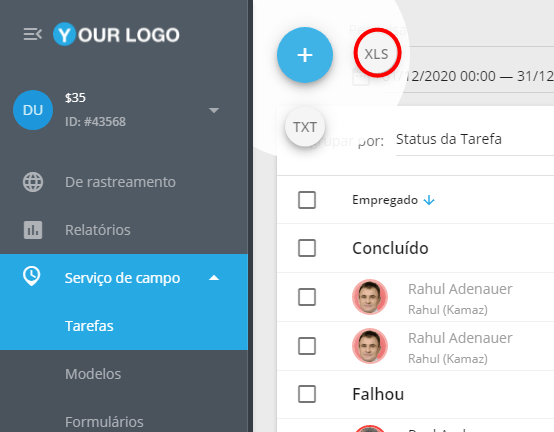Click the blue plus add task button
The height and width of the screenshot is (432, 554).
305,55
